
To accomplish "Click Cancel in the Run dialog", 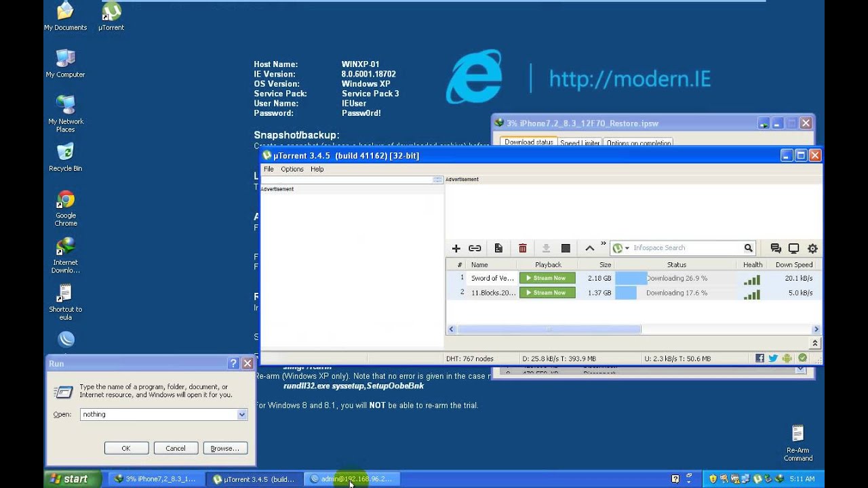I will (x=176, y=448).
